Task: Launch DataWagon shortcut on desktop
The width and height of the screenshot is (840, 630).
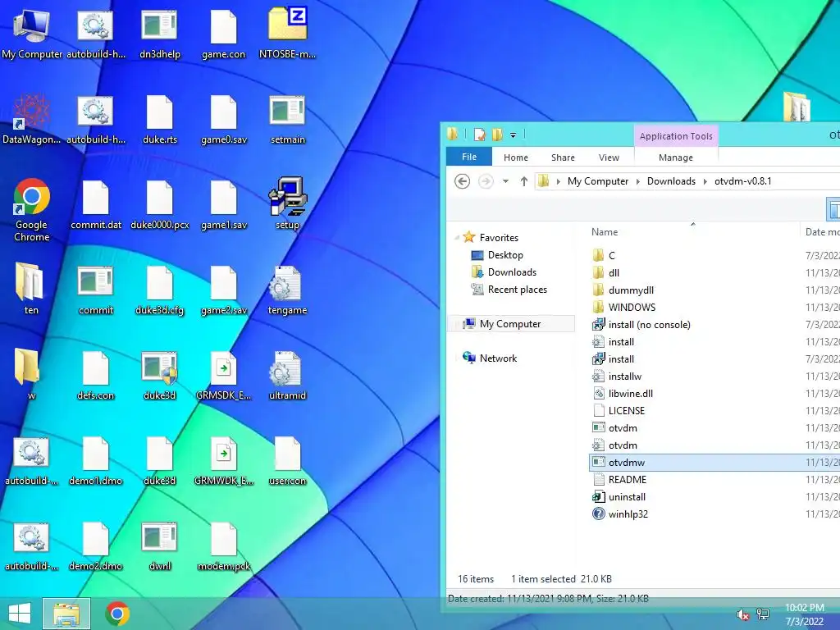Action: (32, 118)
